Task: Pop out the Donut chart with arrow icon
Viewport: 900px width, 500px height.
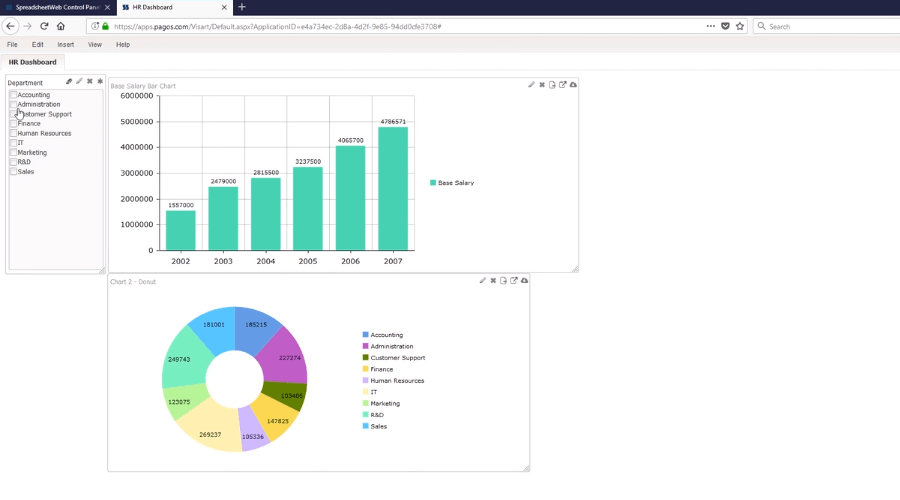Action: [514, 280]
